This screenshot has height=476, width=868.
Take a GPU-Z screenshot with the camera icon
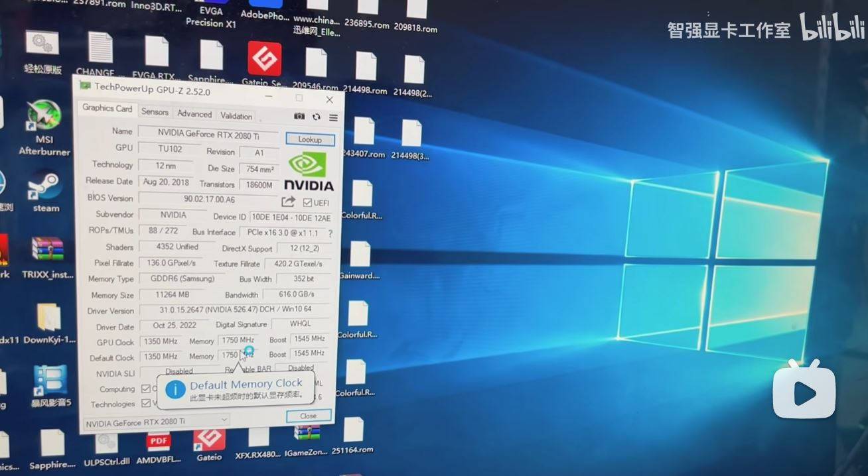[x=299, y=117]
